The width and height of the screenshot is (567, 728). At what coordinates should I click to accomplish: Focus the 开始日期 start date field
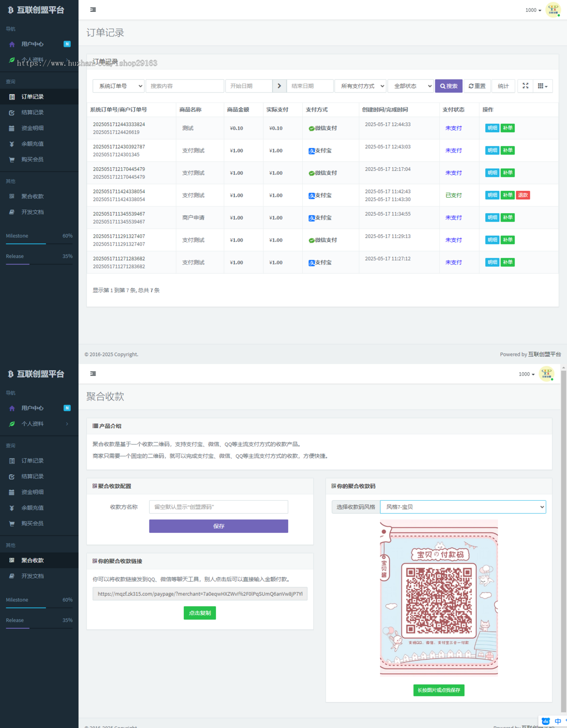[x=249, y=86]
